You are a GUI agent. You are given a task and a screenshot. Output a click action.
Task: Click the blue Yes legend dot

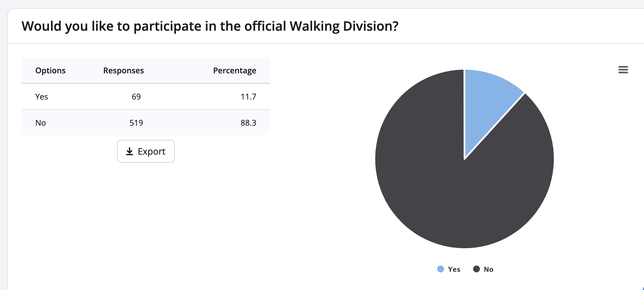(x=441, y=269)
